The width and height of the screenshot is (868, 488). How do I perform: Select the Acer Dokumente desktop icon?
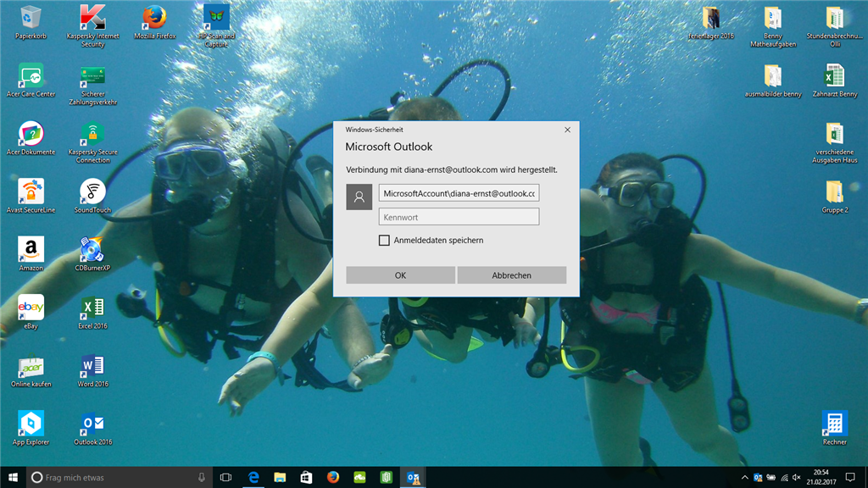pos(31,138)
